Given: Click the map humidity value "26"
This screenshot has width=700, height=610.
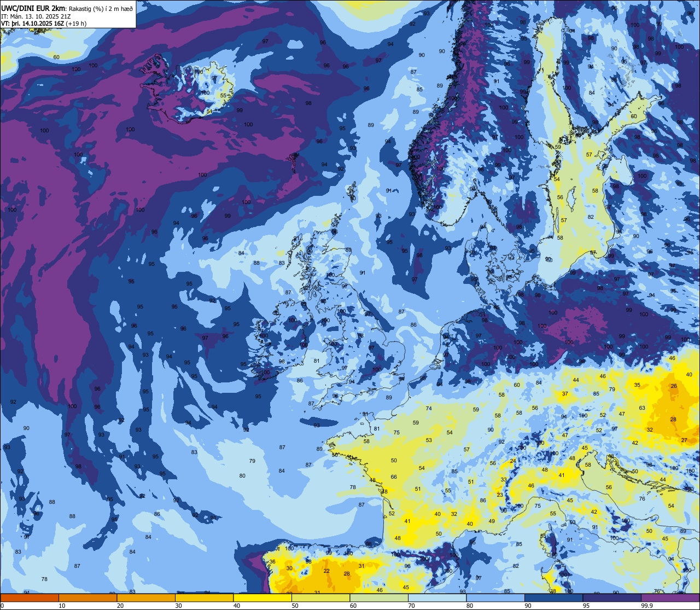Looking at the screenshot, I should (x=674, y=386).
